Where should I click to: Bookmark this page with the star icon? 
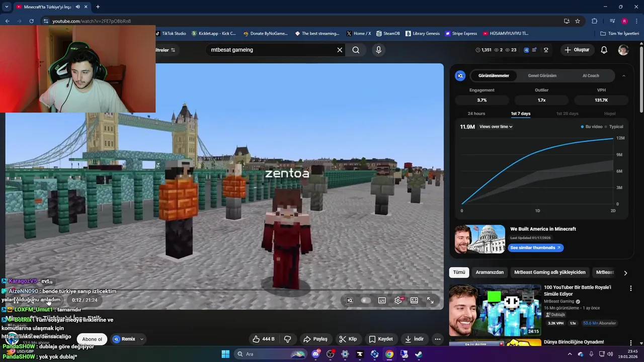[578, 21]
